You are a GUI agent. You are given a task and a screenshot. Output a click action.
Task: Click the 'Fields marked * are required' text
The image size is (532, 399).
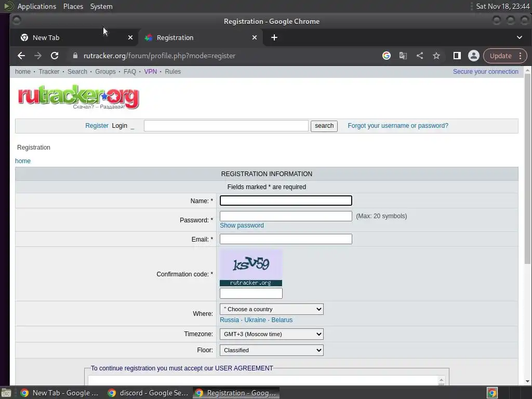pyautogui.click(x=267, y=187)
